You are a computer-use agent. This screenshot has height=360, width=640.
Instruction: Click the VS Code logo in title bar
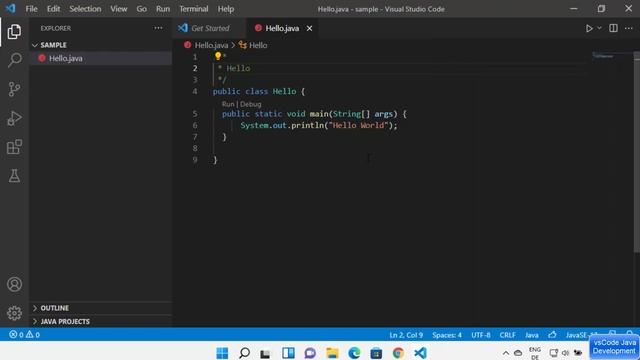click(x=10, y=9)
